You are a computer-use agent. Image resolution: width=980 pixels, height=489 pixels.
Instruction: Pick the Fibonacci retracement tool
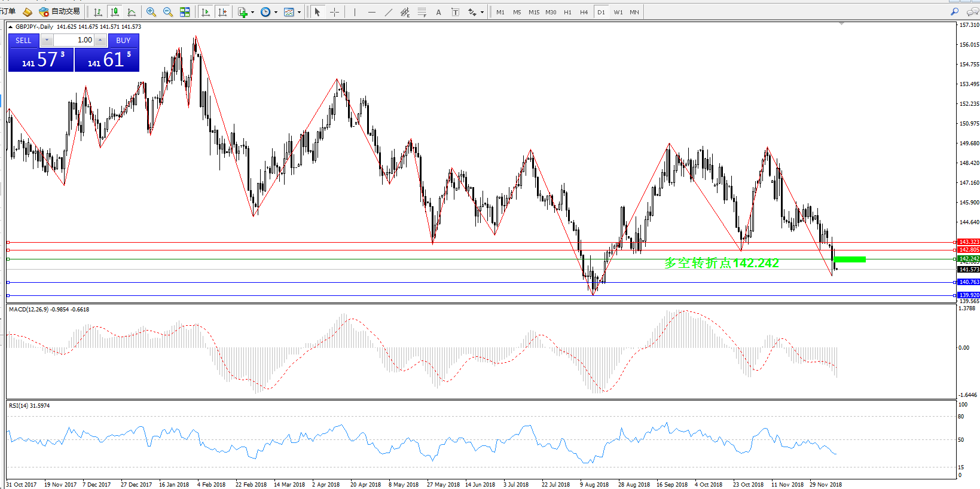click(x=422, y=12)
